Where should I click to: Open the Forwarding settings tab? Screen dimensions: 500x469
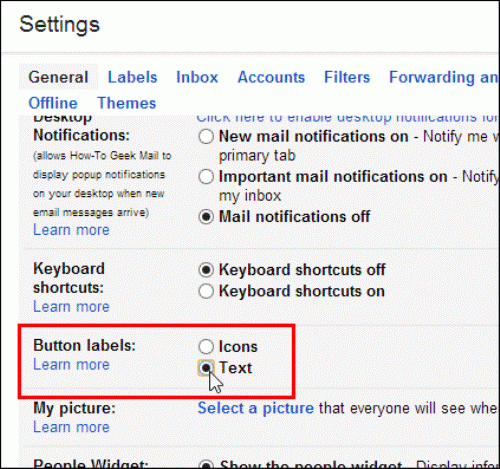pos(444,77)
